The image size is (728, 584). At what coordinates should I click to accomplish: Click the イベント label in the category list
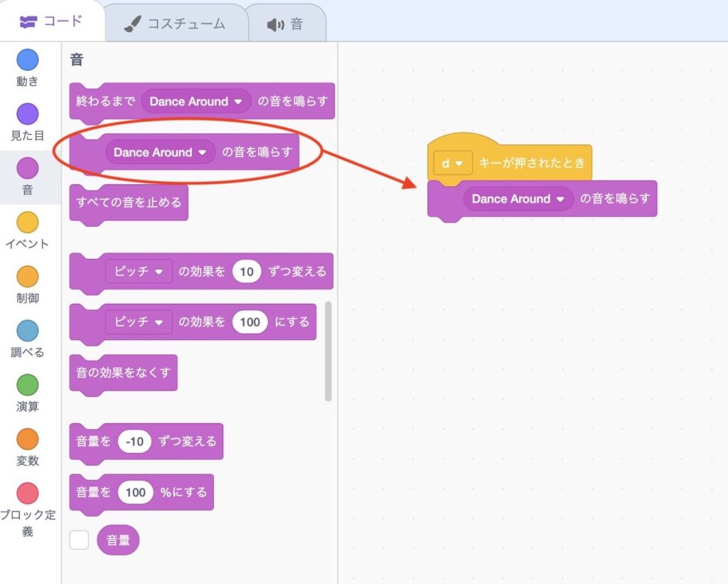coord(27,244)
